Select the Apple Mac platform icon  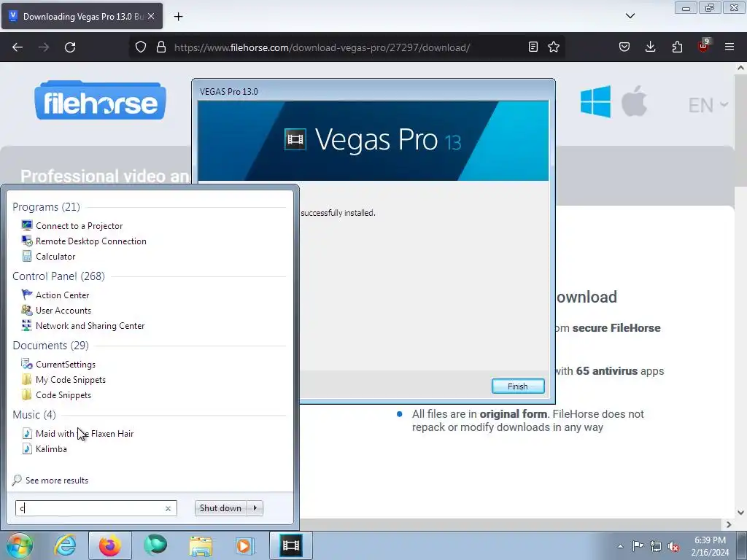635,101
